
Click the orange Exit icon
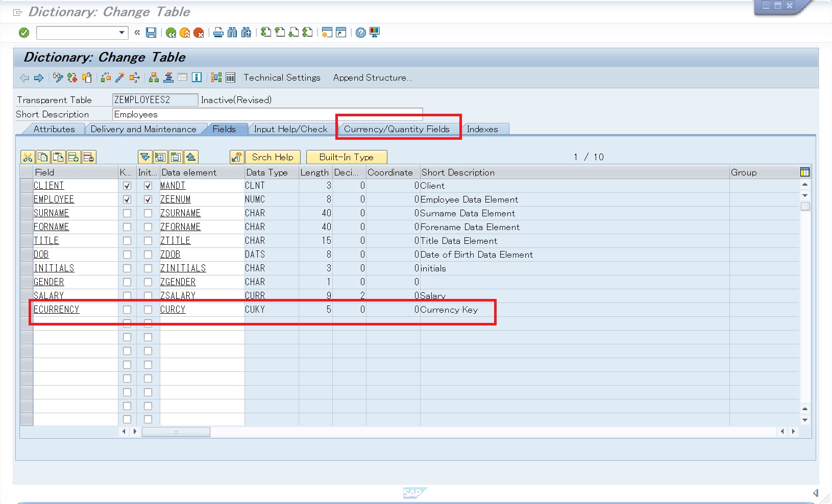coord(185,33)
